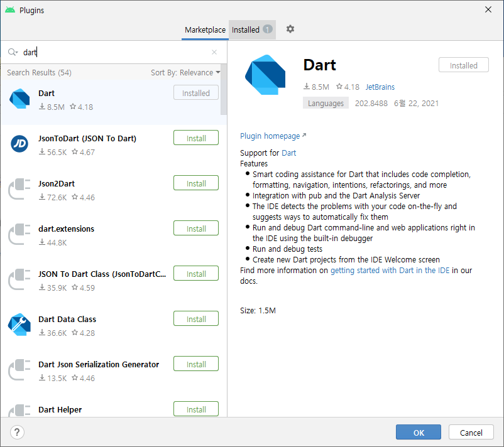
Task: Click the JSON To Dart Class plug icon
Action: (19, 279)
